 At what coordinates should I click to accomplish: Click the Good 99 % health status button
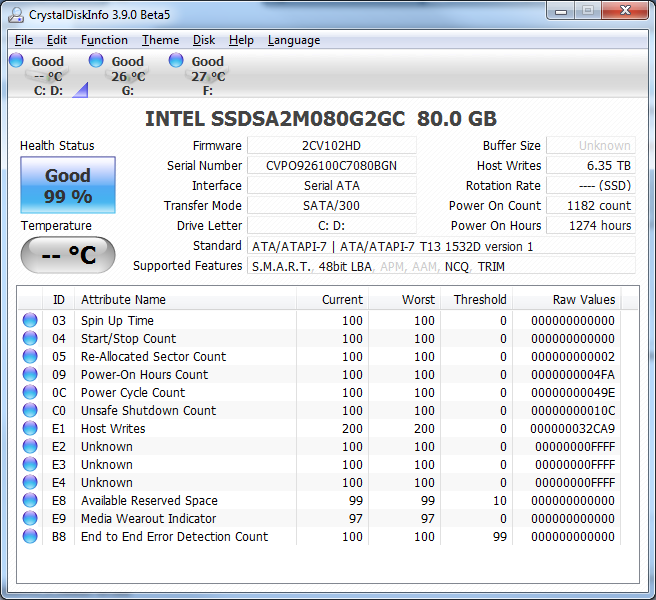tap(68, 185)
